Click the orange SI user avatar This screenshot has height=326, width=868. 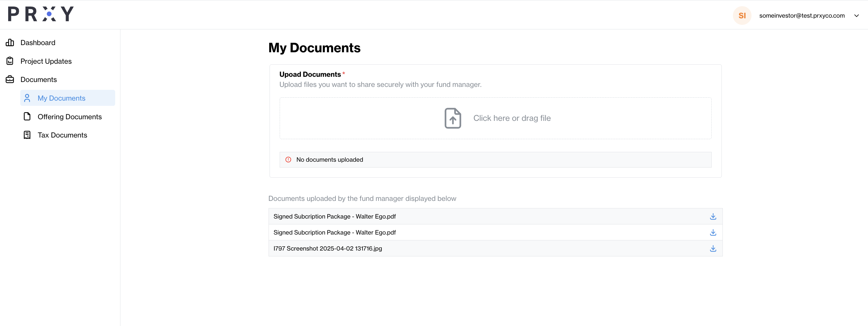point(742,16)
